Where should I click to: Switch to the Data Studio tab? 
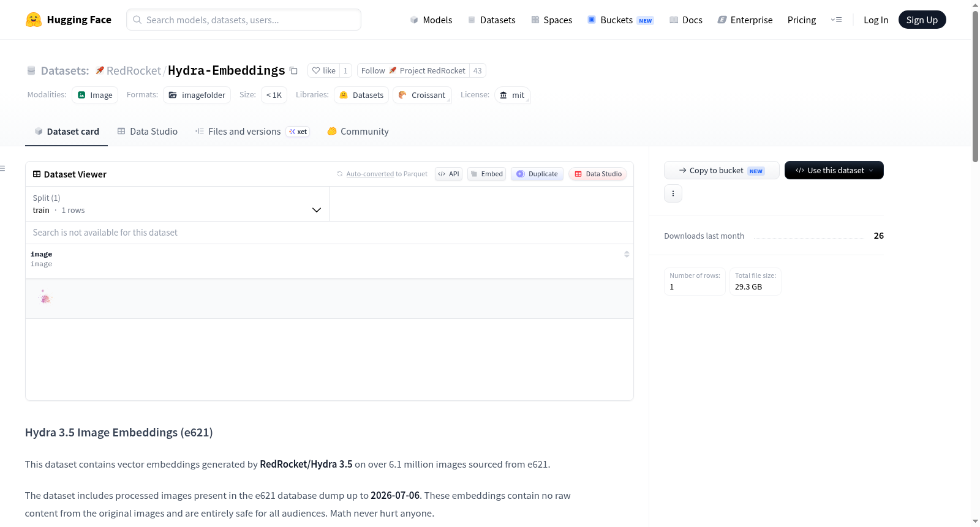coord(148,132)
